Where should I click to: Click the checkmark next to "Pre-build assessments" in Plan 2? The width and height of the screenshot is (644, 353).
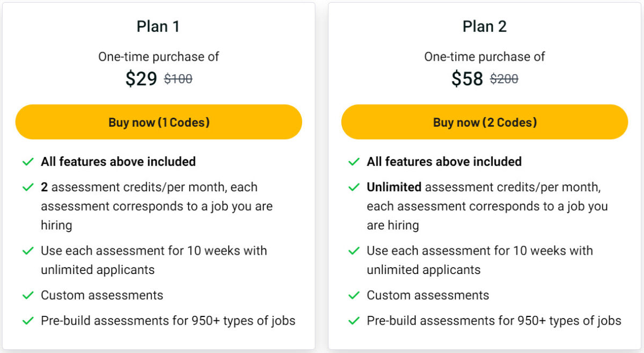[354, 320]
